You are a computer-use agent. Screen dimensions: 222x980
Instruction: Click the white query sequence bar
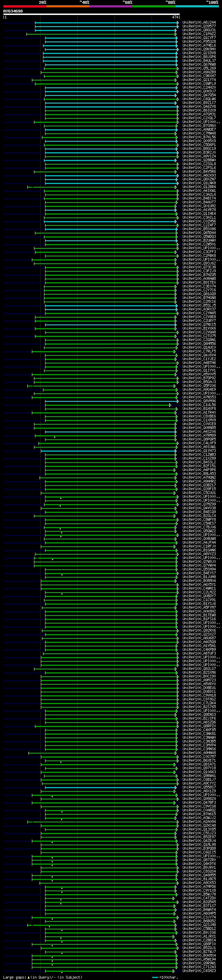(x=92, y=14)
